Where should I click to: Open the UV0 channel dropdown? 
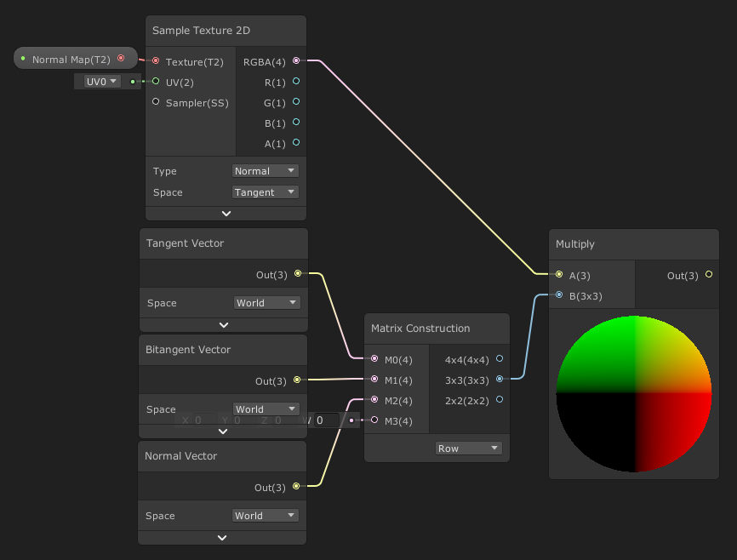pos(102,82)
